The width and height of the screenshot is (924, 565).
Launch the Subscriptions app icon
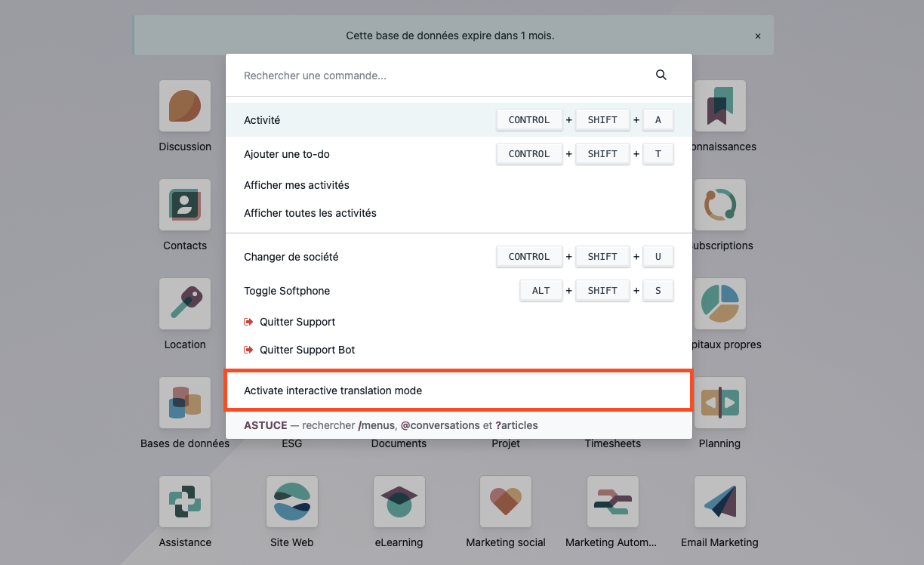tap(720, 205)
